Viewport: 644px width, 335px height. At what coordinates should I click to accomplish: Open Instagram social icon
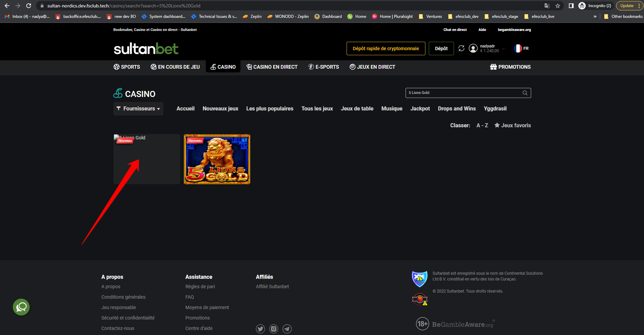click(274, 329)
